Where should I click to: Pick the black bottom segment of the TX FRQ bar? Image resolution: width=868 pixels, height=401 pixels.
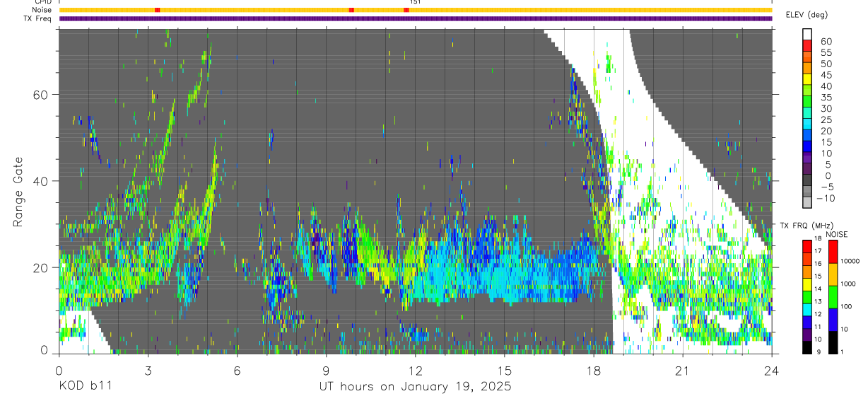coord(807,347)
